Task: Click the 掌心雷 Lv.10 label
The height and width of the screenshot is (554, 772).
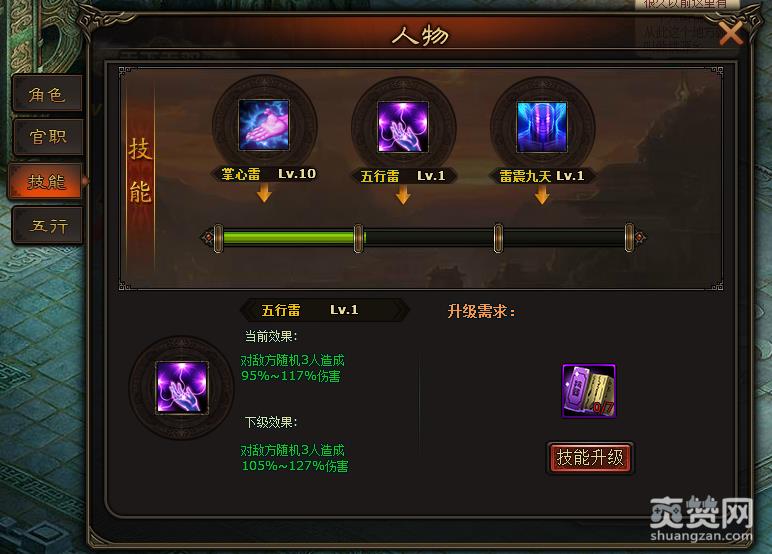Action: (268, 174)
